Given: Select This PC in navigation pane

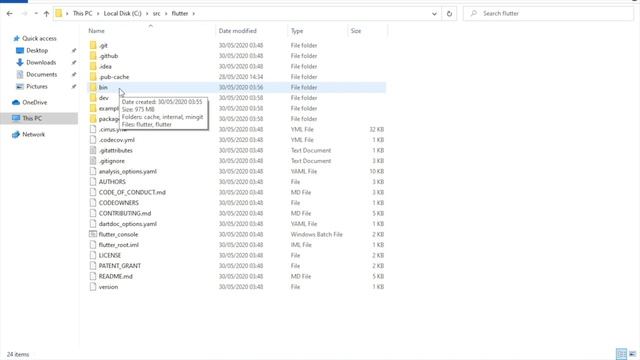Looking at the screenshot, I should [x=32, y=118].
